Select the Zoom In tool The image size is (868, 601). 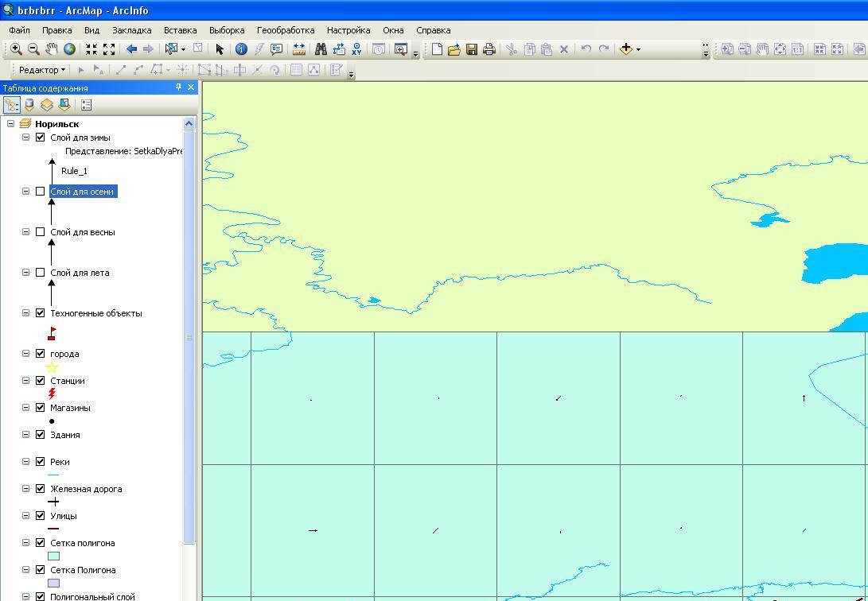pos(16,49)
